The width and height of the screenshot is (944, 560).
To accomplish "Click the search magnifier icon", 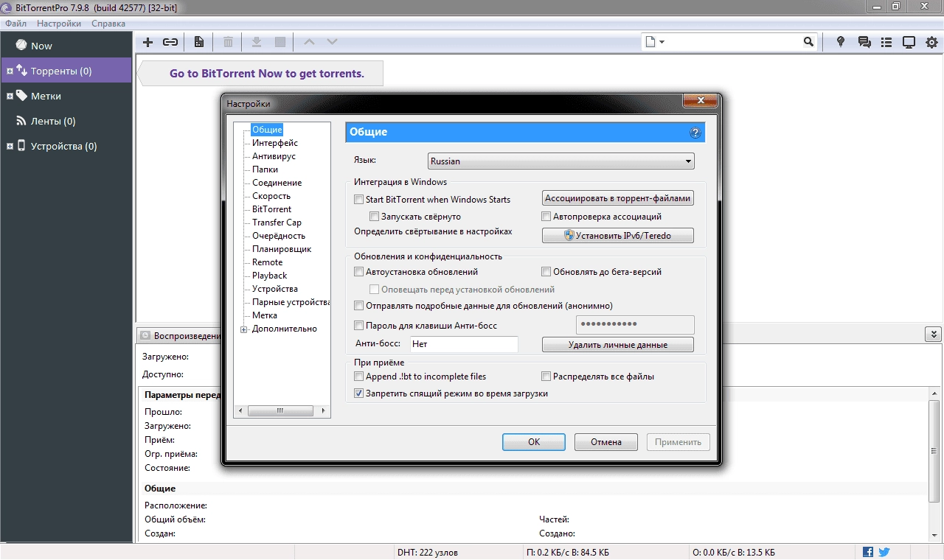I will [809, 42].
